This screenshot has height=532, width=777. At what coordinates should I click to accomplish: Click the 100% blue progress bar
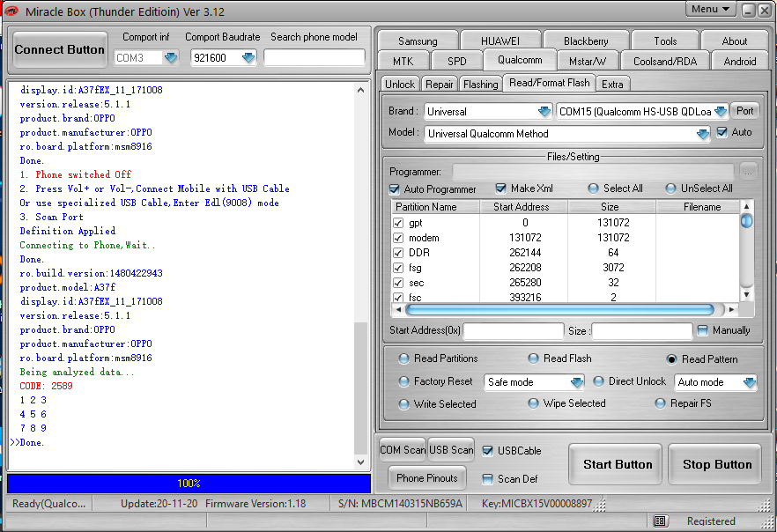(189, 483)
